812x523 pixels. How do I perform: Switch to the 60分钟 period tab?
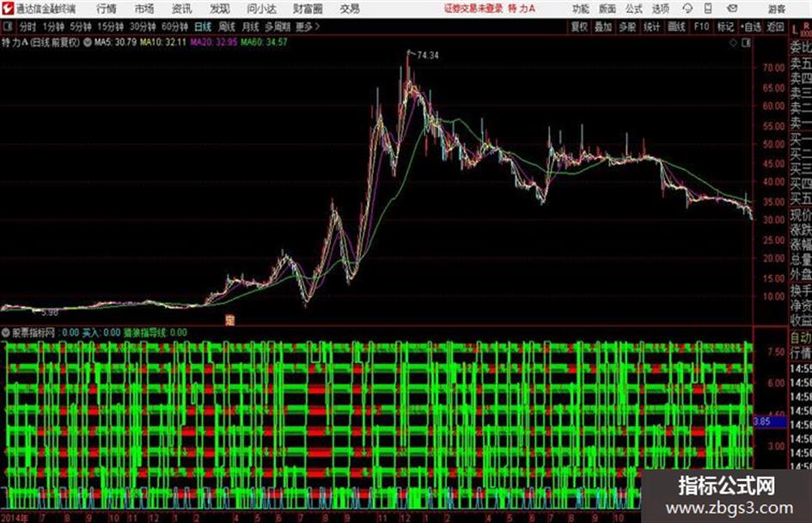[x=175, y=27]
